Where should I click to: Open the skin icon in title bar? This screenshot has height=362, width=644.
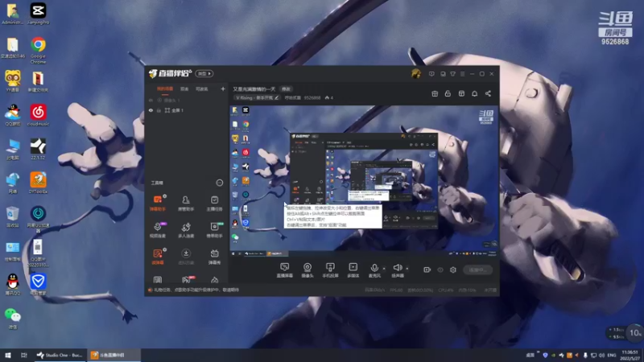click(443, 74)
